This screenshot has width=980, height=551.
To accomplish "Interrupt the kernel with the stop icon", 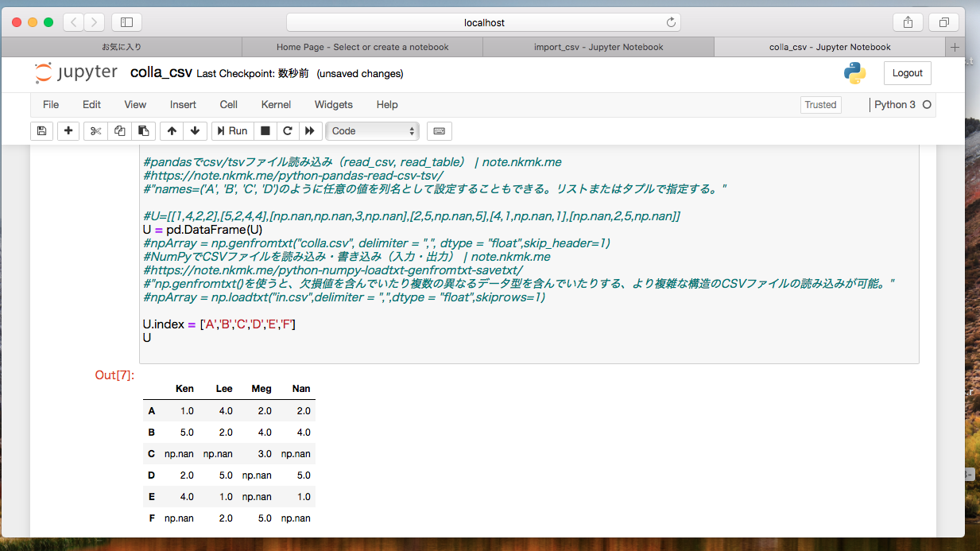I will click(265, 130).
